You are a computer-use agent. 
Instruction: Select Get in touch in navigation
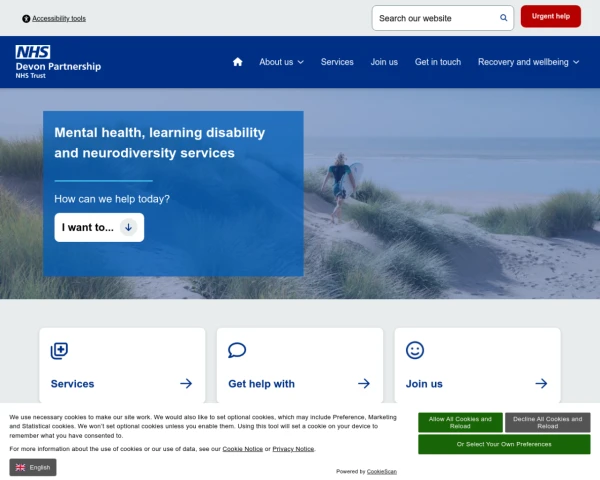pos(438,62)
